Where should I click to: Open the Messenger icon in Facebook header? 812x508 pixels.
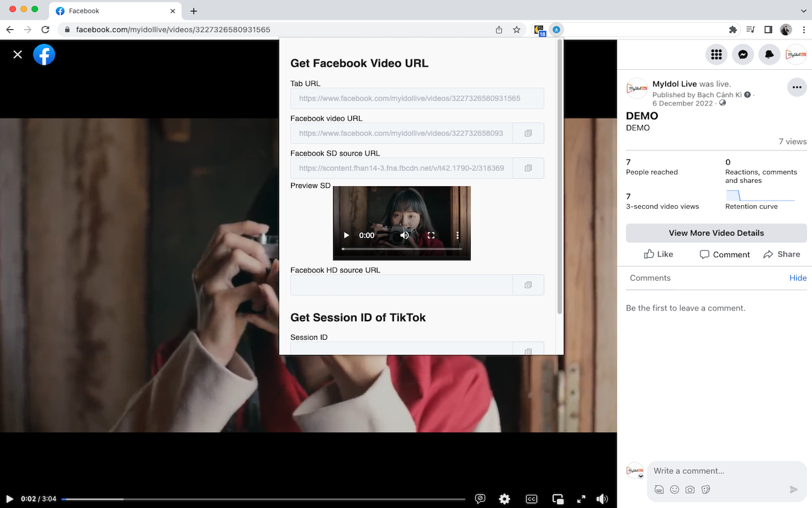pyautogui.click(x=743, y=55)
